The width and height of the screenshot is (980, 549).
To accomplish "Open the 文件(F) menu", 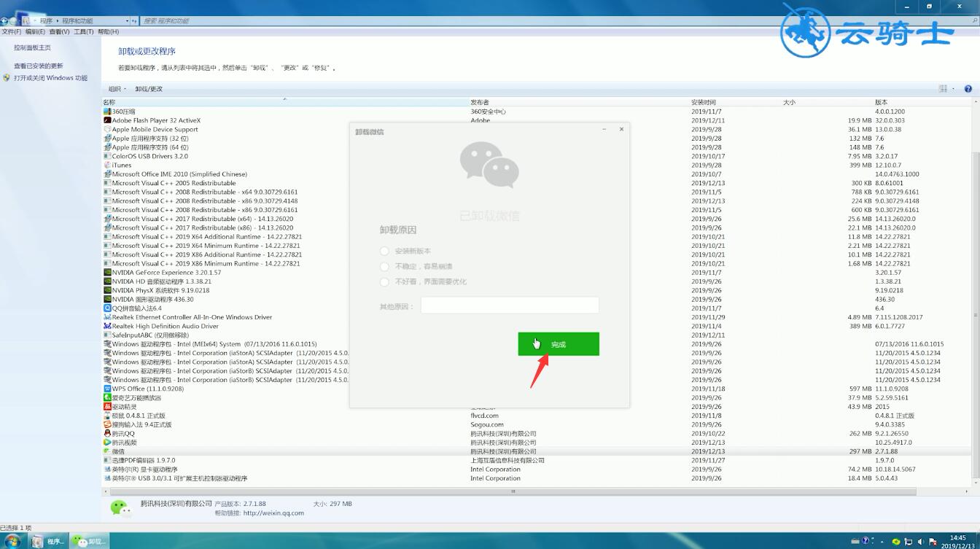I will [11, 32].
